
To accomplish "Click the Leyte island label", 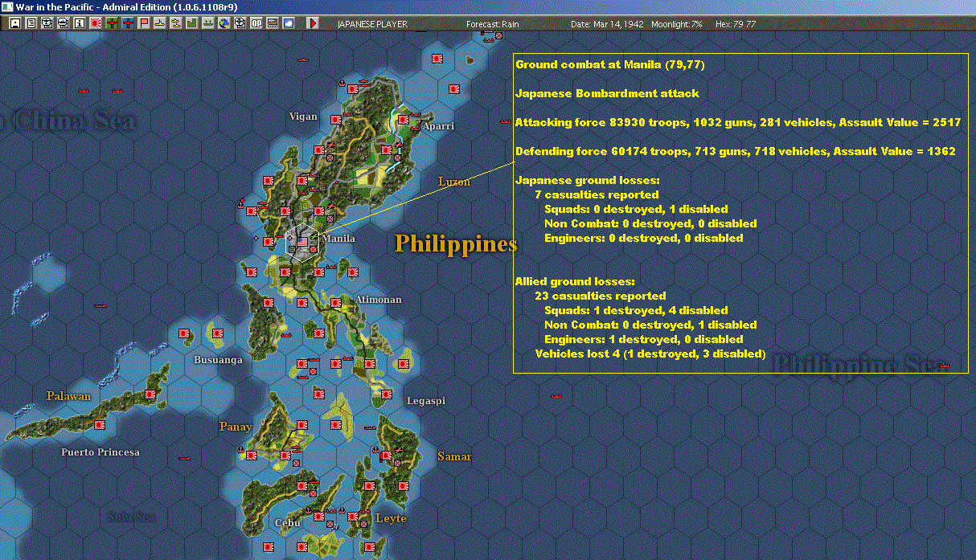I will tap(391, 519).
